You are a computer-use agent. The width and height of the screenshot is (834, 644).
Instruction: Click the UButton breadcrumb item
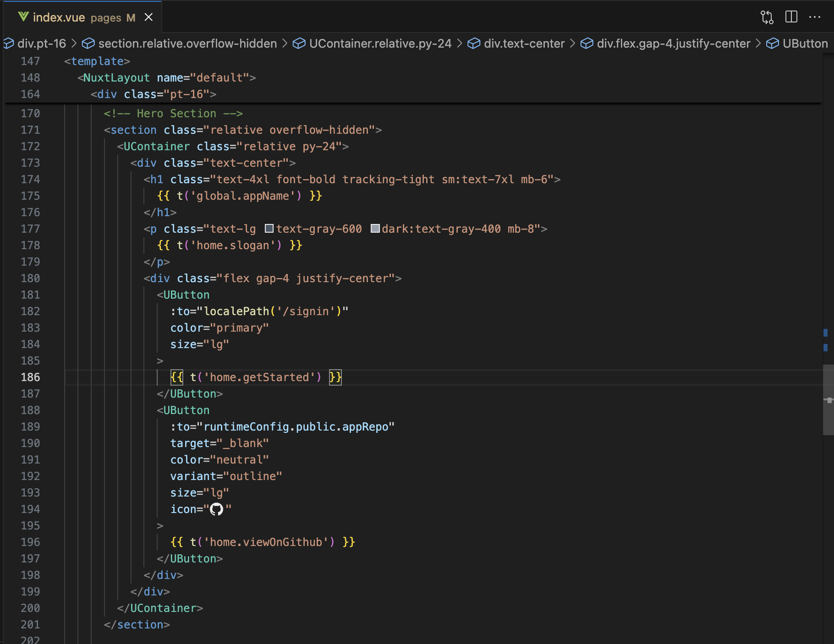pos(805,44)
